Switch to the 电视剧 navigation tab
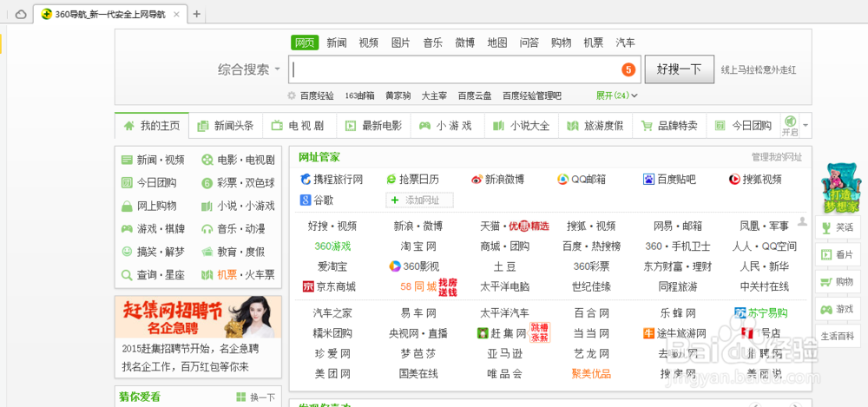The height and width of the screenshot is (407, 868). (299, 126)
